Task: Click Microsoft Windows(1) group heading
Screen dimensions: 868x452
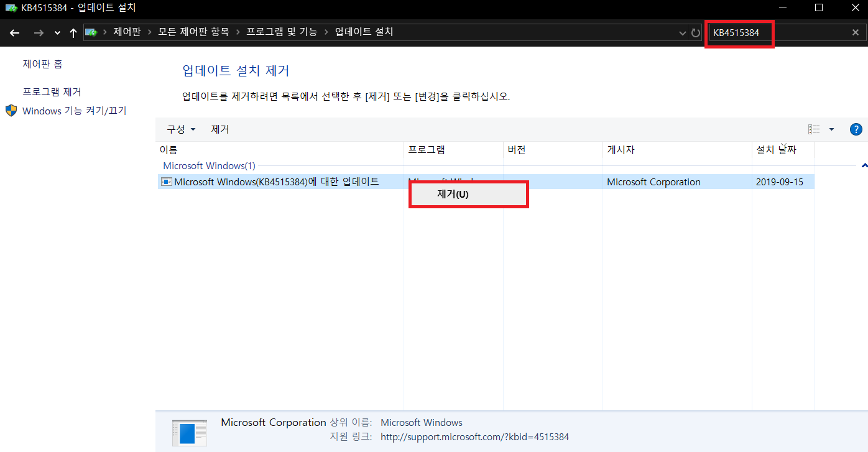Action: pos(209,166)
